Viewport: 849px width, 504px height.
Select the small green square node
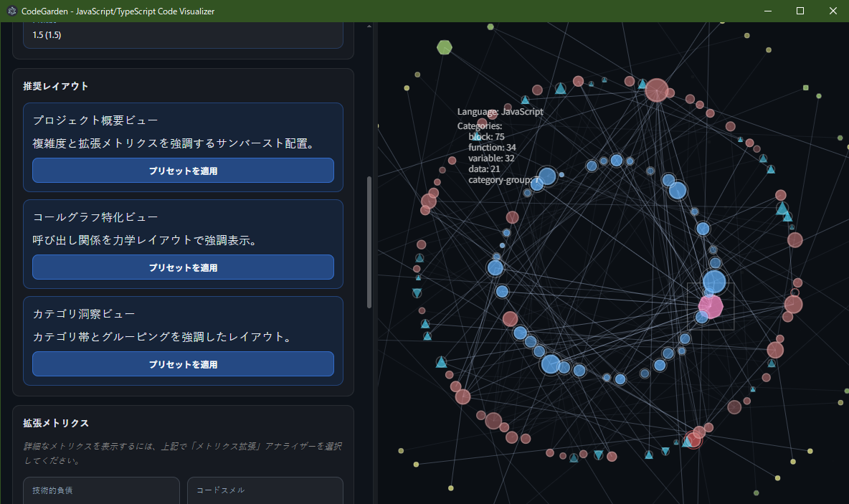tap(806, 88)
